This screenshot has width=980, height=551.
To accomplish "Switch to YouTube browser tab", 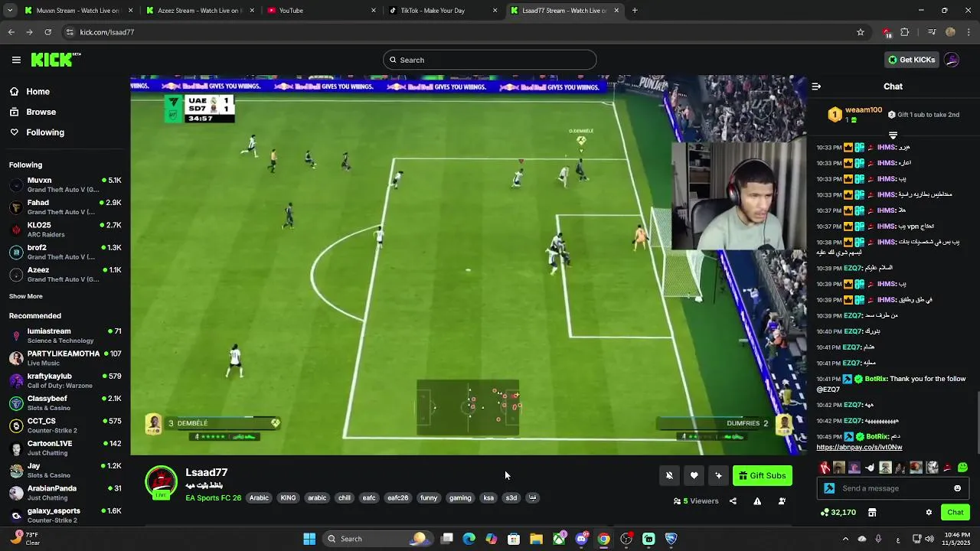I will tap(322, 11).
